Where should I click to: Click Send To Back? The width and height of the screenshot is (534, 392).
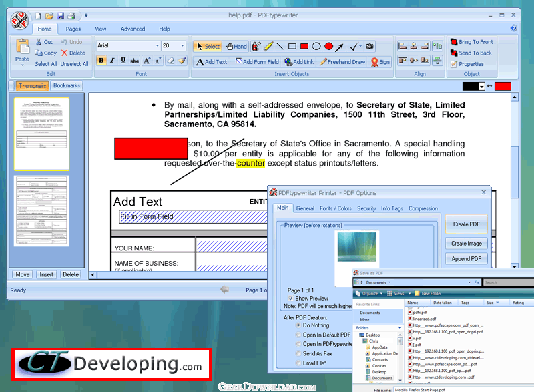coord(471,53)
